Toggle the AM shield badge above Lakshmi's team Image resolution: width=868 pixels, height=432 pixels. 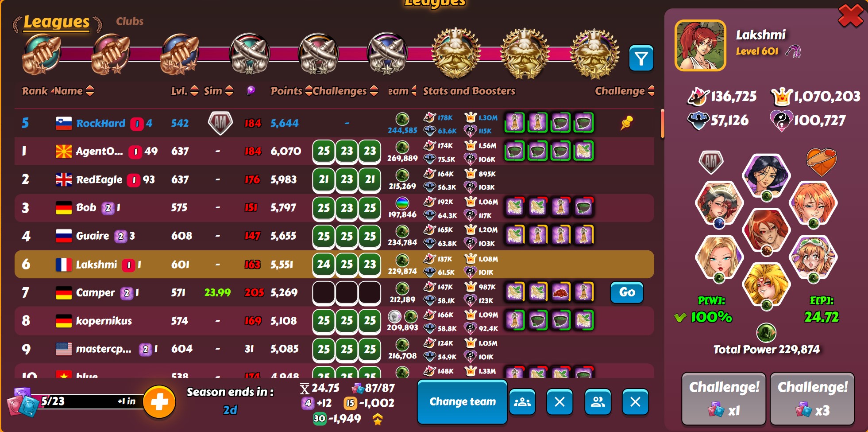[711, 162]
